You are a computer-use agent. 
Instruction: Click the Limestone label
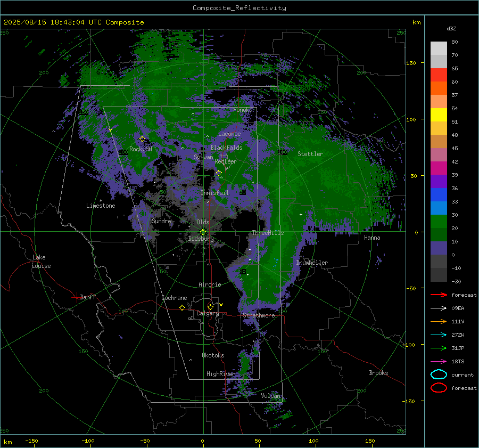[101, 206]
